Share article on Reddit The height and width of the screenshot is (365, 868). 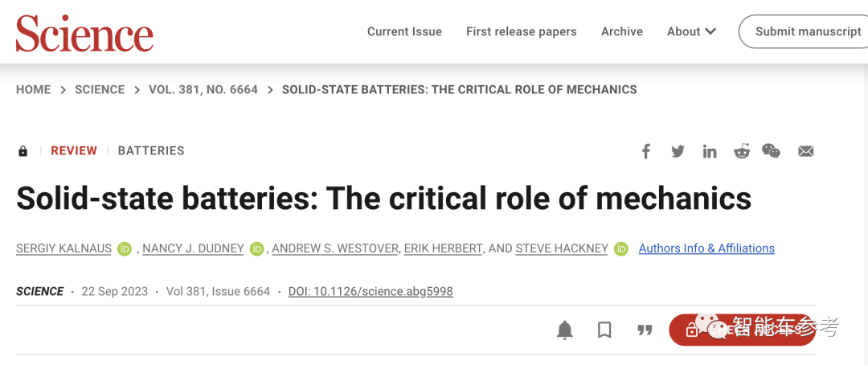[x=741, y=151]
